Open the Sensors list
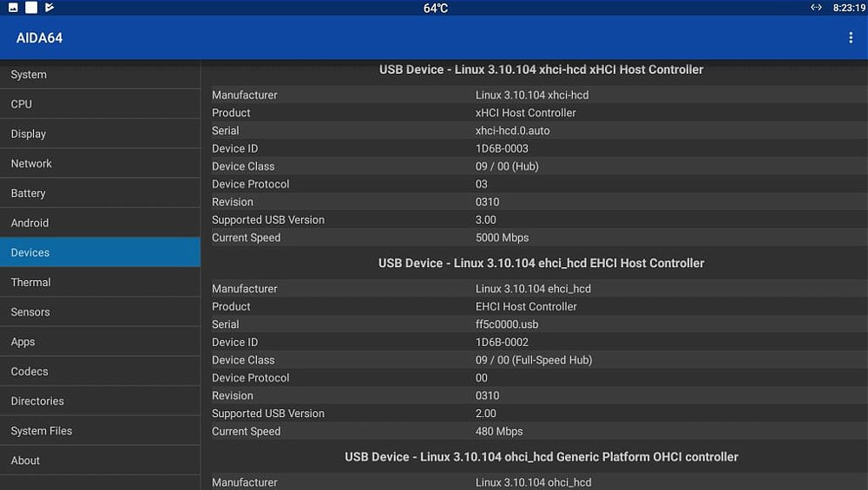The image size is (868, 490). (100, 312)
